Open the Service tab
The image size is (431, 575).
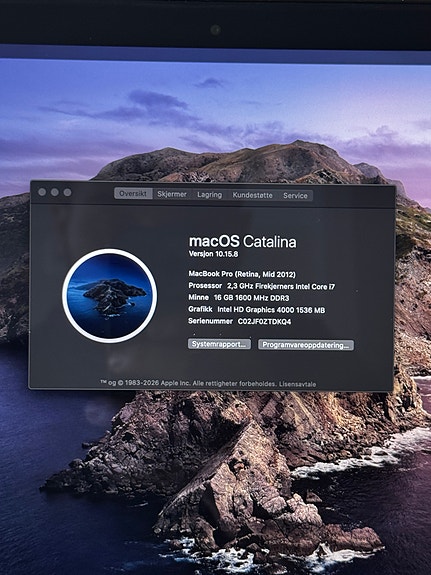(295, 195)
